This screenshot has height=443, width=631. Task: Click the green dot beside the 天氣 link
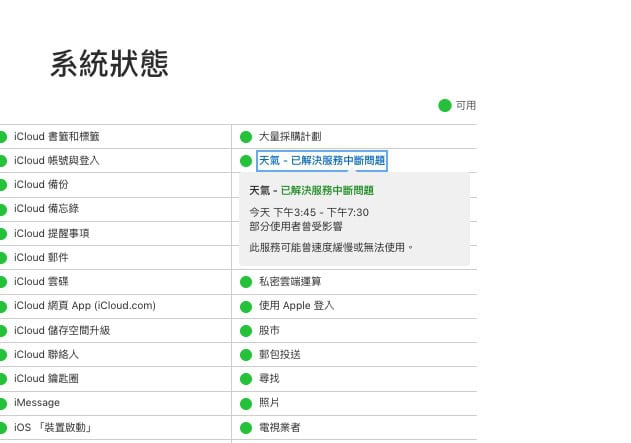click(246, 161)
